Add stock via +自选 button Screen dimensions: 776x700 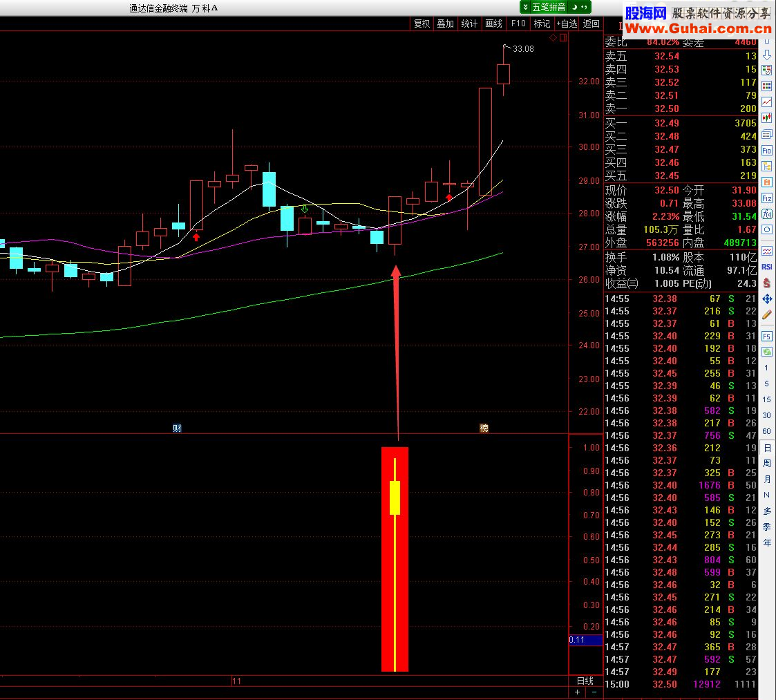pyautogui.click(x=567, y=23)
